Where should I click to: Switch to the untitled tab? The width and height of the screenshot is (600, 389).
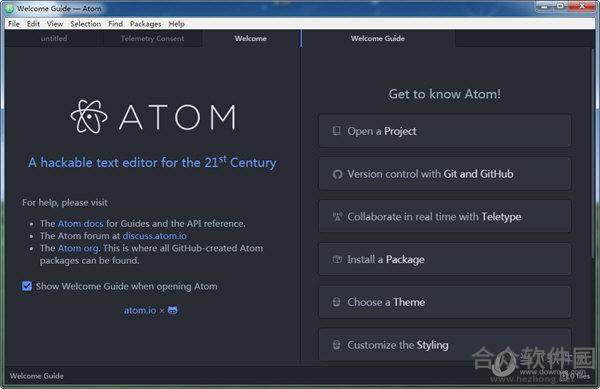click(54, 38)
